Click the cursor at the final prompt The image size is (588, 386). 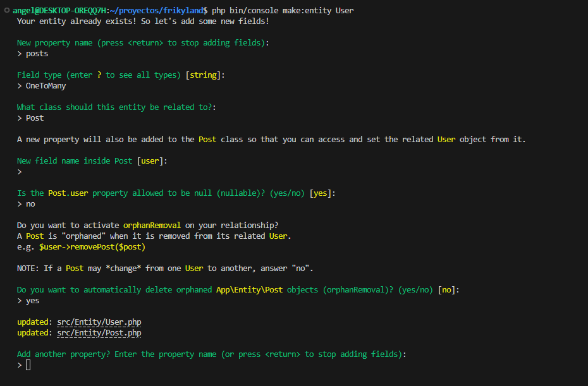click(x=28, y=365)
